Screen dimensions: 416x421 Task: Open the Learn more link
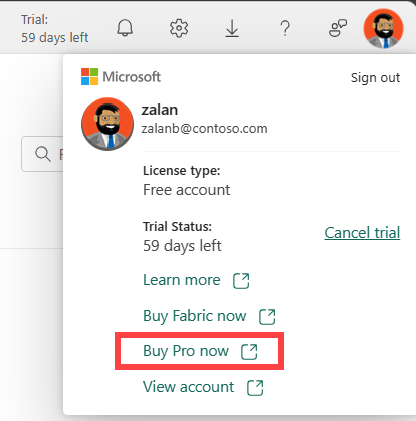pyautogui.click(x=182, y=280)
